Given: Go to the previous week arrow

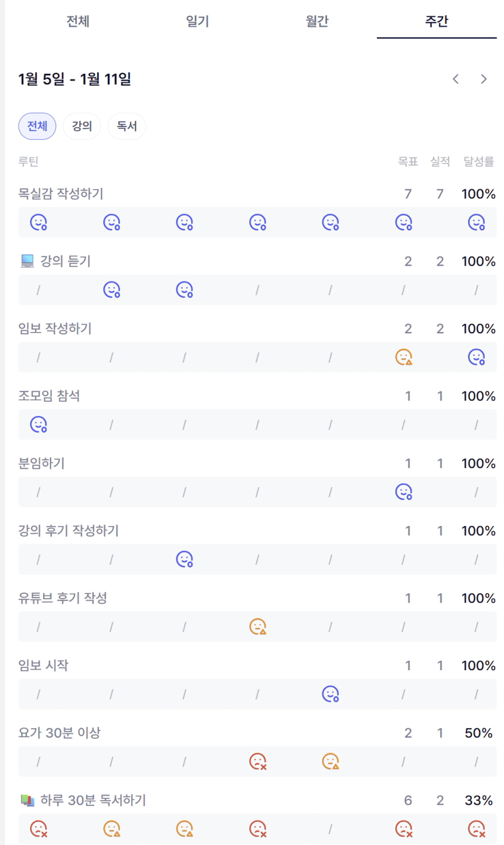Looking at the screenshot, I should point(456,79).
